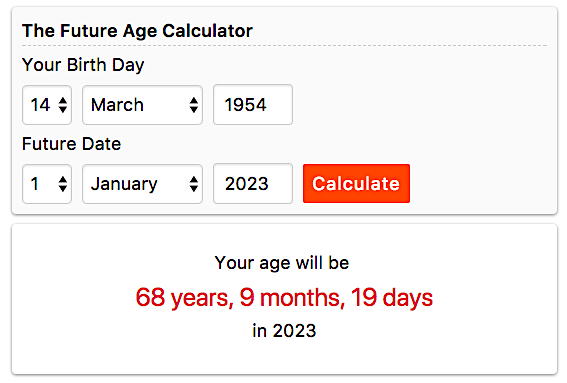Viewport: 567px width, 383px height.
Task: Click the title The Future Age Calculator
Action: pyautogui.click(x=137, y=31)
